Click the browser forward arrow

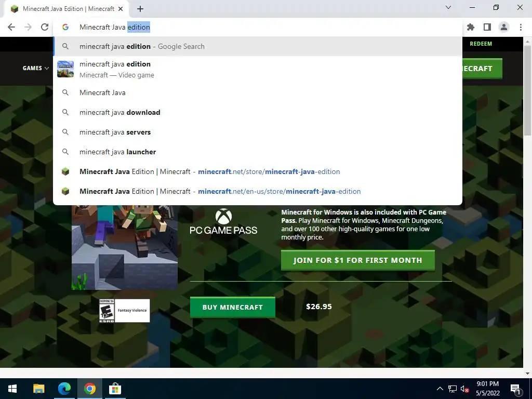tap(28, 27)
